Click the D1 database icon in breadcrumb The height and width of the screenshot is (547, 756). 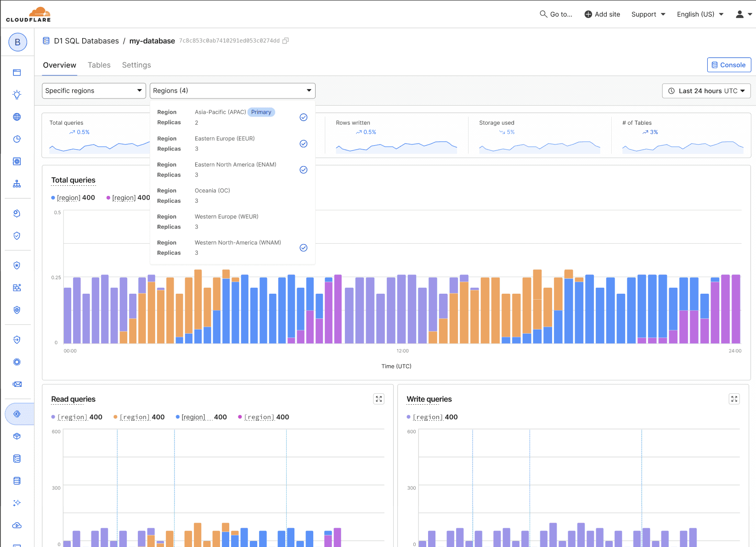[46, 41]
